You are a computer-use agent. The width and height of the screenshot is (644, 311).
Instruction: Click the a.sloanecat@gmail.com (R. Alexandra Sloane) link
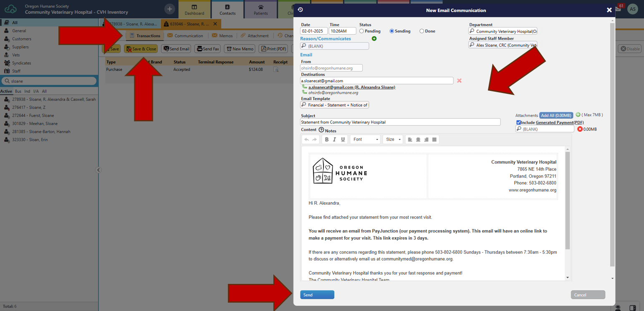point(352,87)
